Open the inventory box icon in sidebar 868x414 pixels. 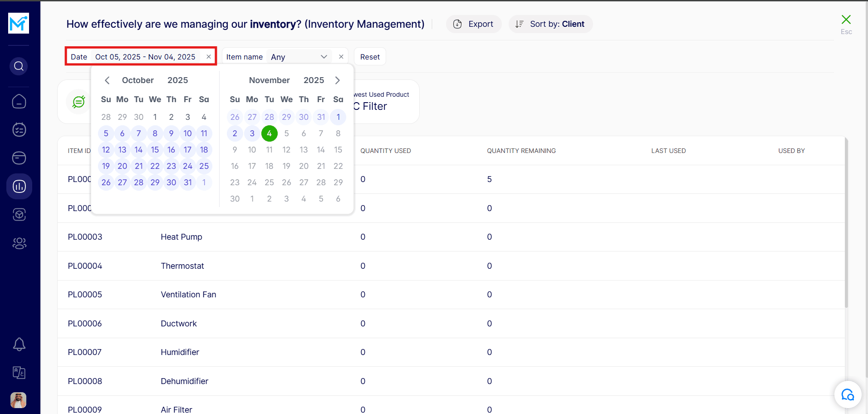pyautogui.click(x=19, y=215)
